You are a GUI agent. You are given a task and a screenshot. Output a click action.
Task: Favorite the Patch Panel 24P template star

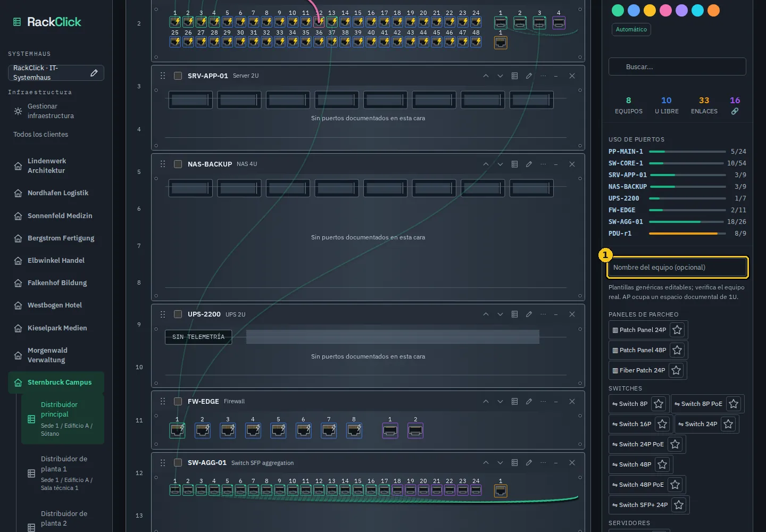pyautogui.click(x=677, y=330)
